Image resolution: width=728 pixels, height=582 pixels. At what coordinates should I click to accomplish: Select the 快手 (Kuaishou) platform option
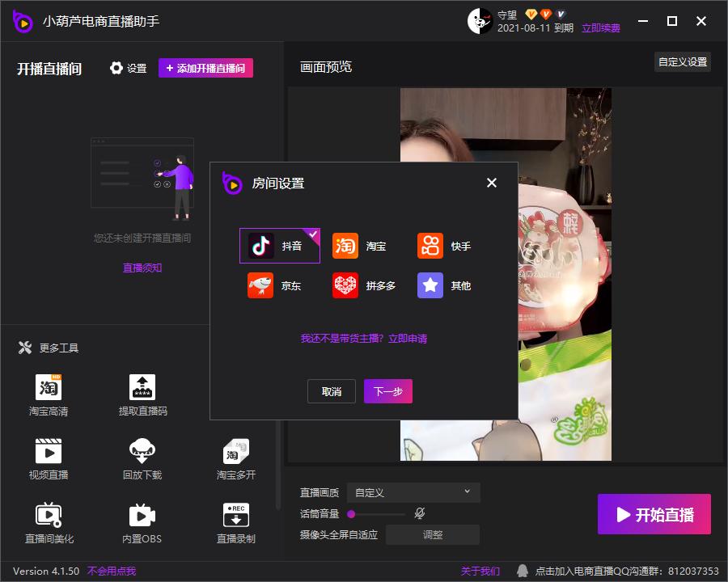(444, 246)
